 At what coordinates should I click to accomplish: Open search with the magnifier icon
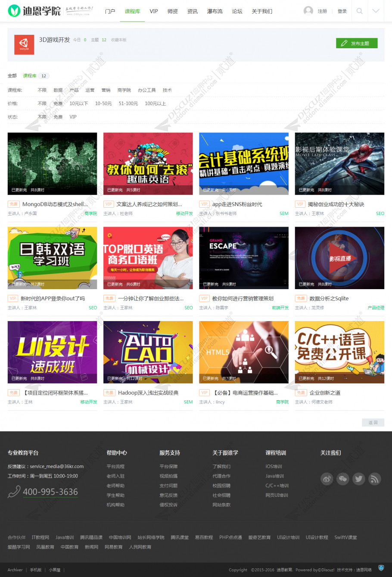tap(360, 11)
